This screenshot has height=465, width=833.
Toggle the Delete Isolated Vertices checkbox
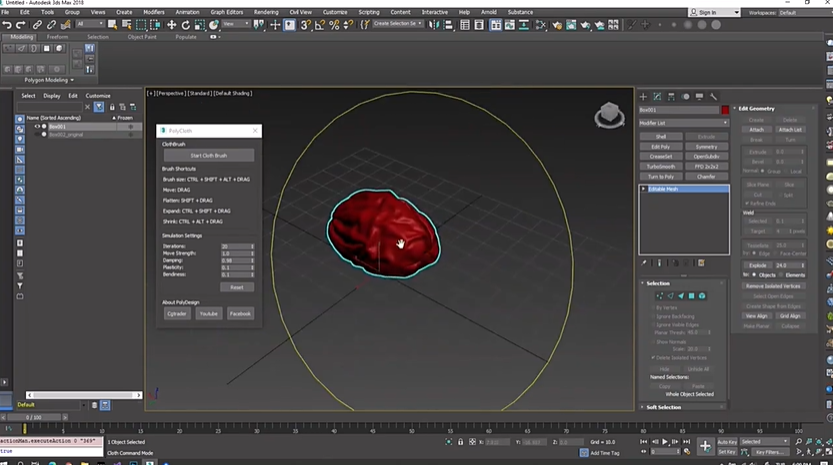(x=653, y=358)
